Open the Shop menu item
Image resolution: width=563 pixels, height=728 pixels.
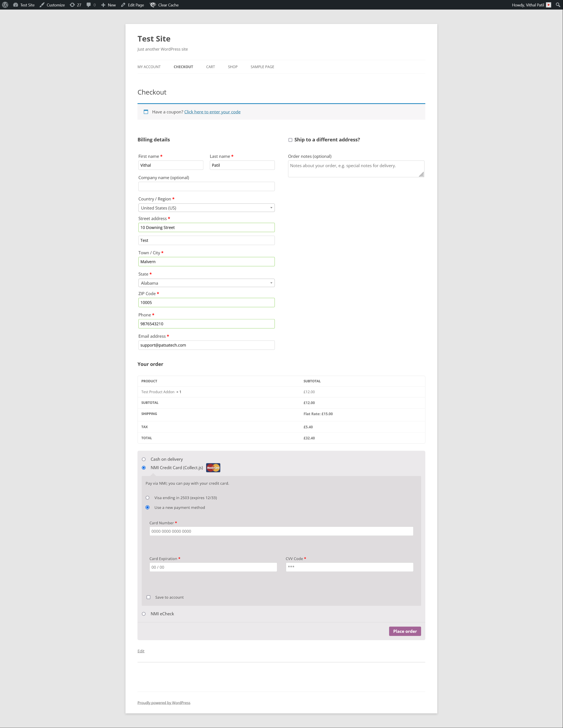233,67
